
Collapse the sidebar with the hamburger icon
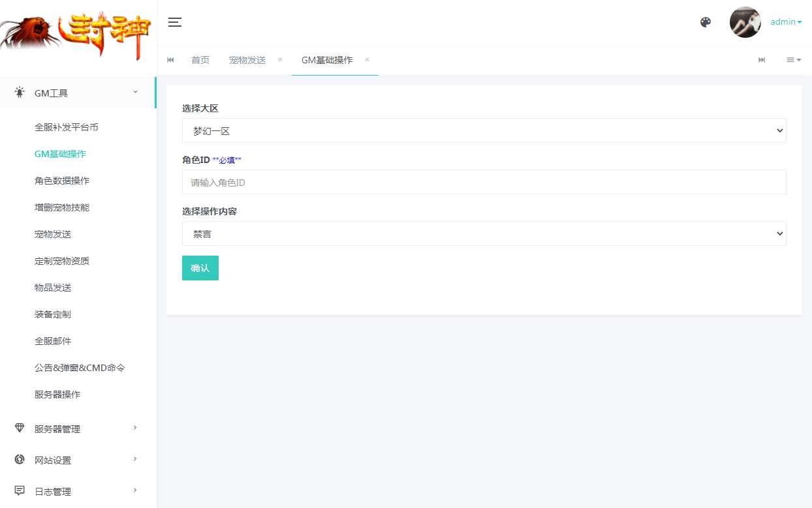174,22
